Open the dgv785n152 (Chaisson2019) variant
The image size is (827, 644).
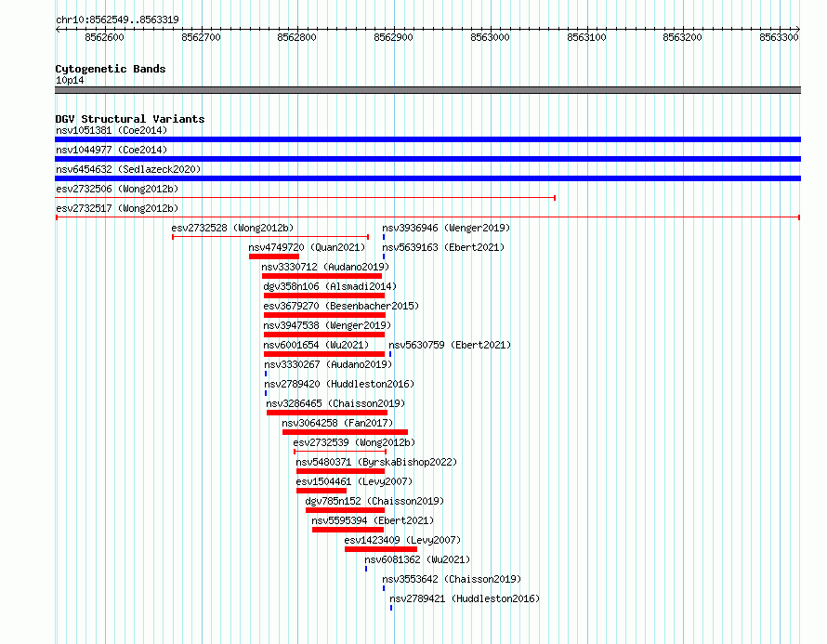(374, 501)
